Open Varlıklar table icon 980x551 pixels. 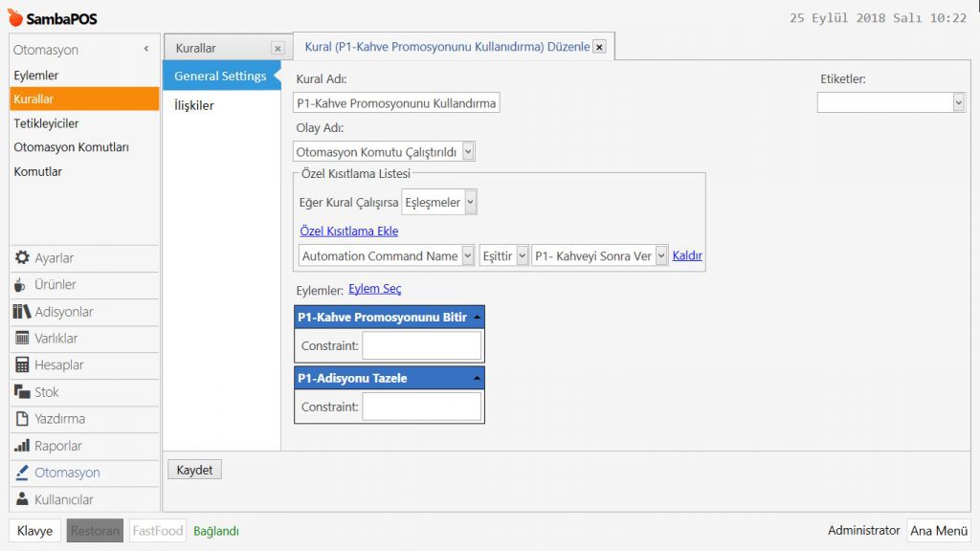[x=22, y=339]
